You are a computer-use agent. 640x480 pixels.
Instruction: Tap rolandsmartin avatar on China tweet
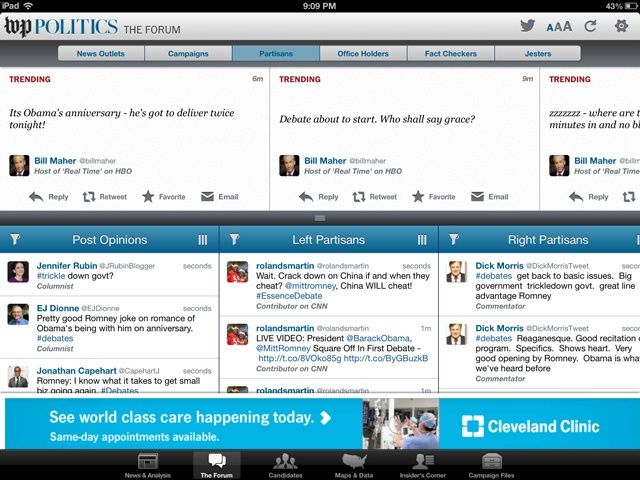coord(237,272)
